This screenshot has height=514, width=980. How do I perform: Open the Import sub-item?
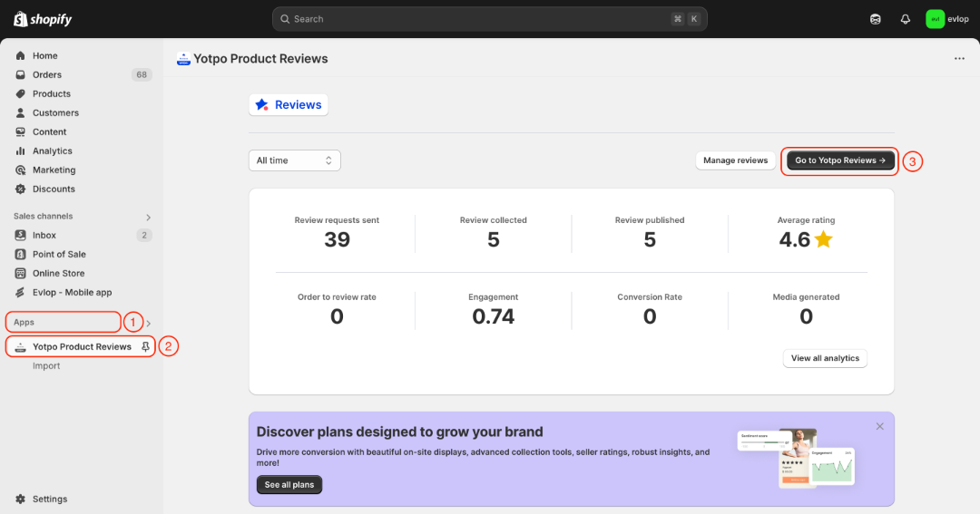pyautogui.click(x=46, y=366)
